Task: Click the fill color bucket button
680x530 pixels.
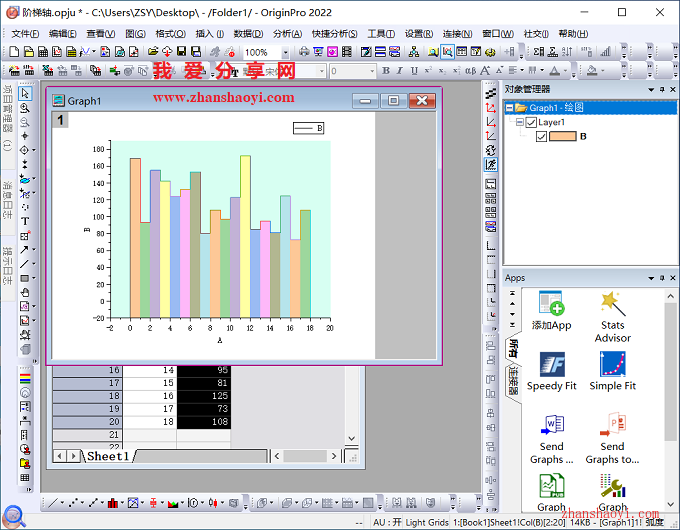Action: click(x=592, y=70)
